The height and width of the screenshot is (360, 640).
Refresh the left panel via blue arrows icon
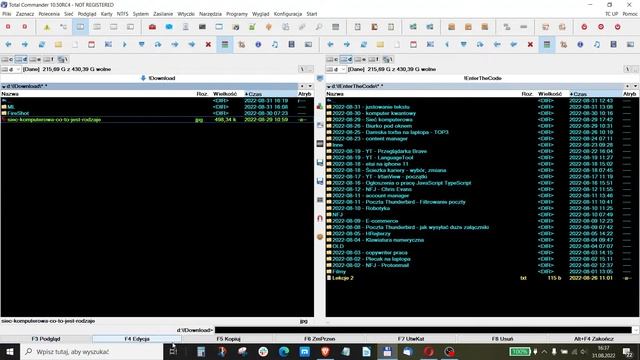tap(42, 44)
